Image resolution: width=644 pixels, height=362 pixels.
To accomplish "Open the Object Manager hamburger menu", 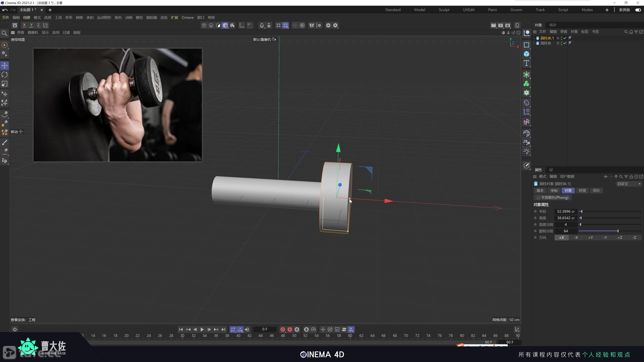I will point(535,32).
